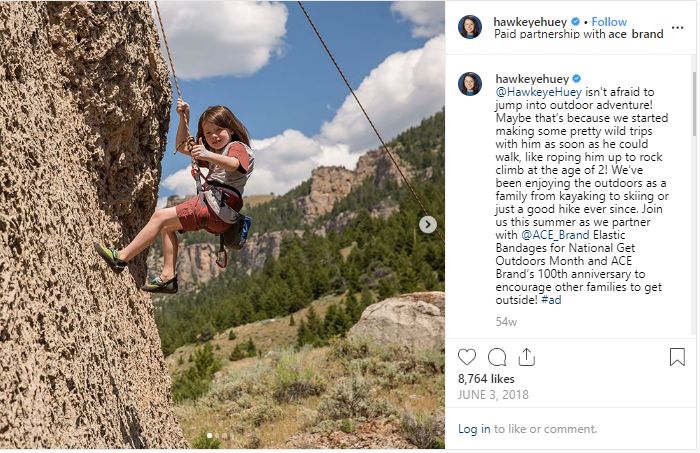Click verified badge in the caption
The height and width of the screenshot is (453, 700).
(576, 78)
